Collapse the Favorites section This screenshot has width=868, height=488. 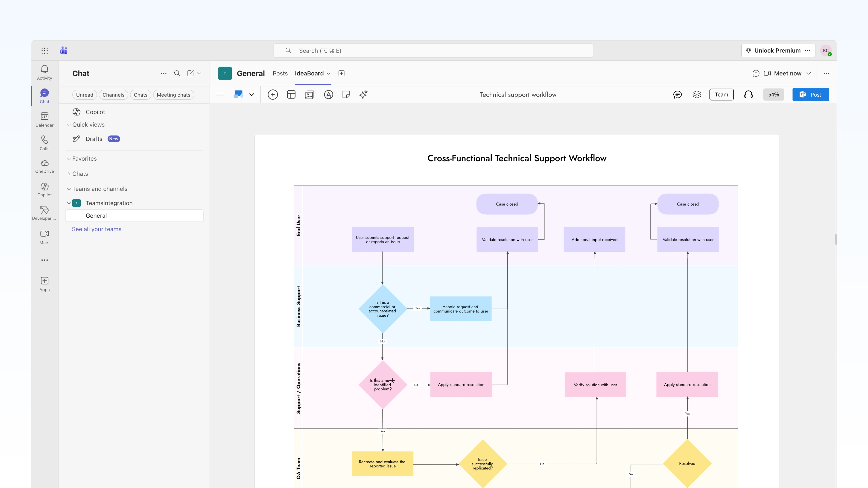(x=69, y=159)
